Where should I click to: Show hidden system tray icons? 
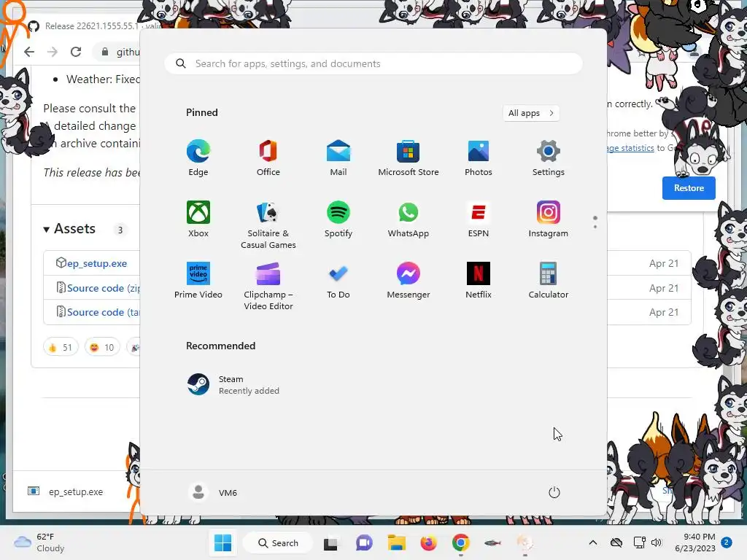point(592,542)
